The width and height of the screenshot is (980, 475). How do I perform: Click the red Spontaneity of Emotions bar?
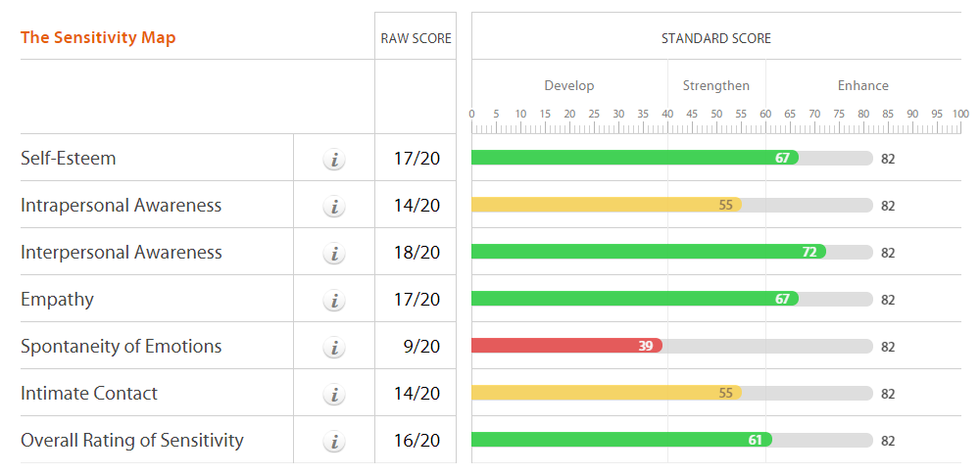coord(566,346)
